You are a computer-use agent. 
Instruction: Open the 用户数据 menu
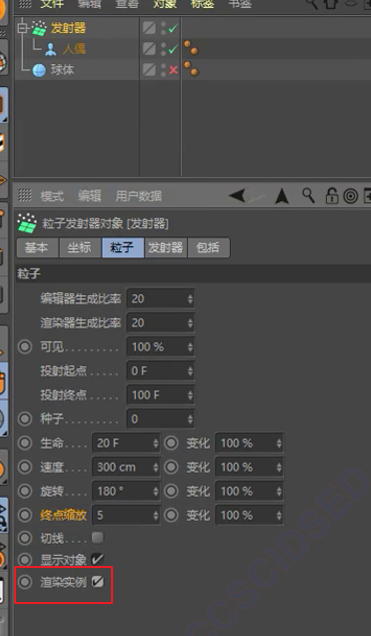[139, 196]
